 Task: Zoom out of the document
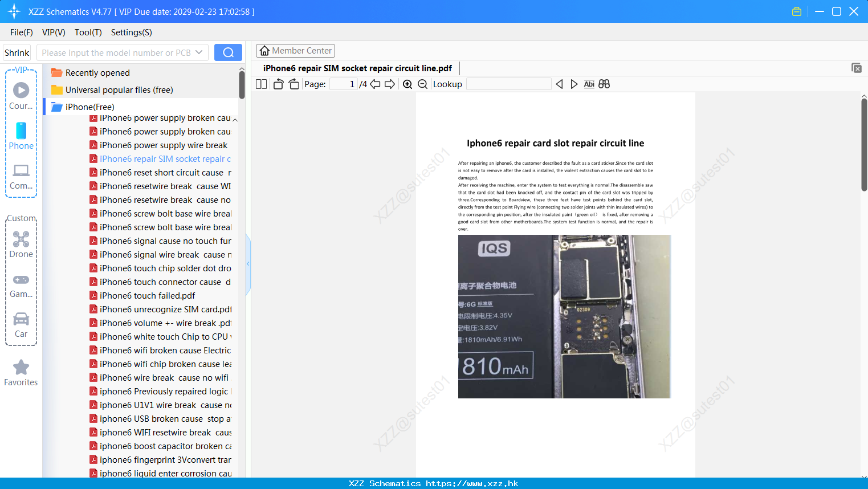pyautogui.click(x=422, y=84)
